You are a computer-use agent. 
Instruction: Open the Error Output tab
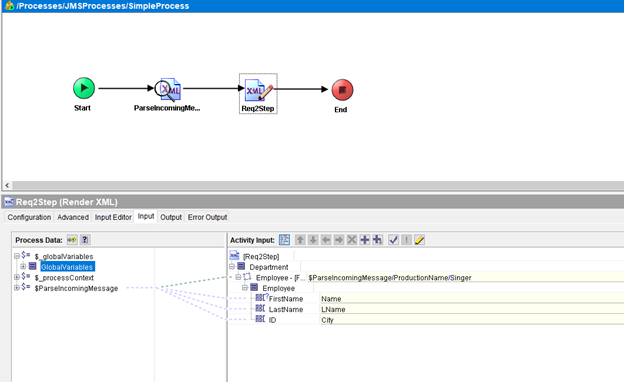point(207,217)
